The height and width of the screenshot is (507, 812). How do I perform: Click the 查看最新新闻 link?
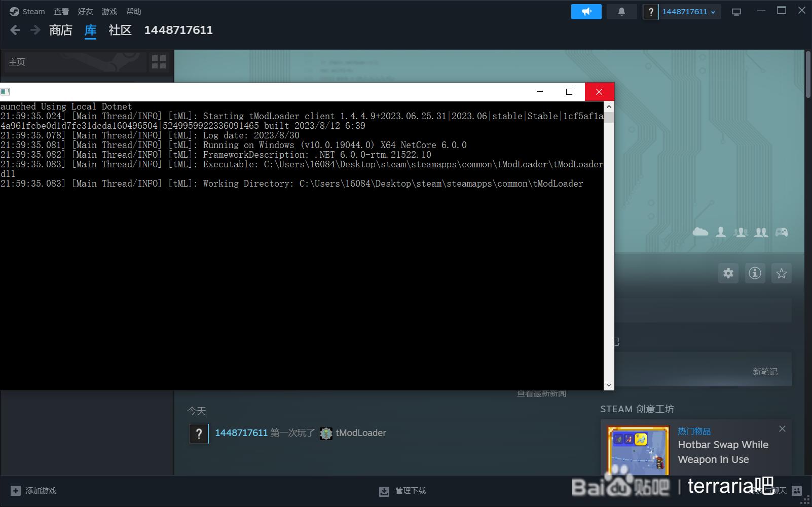(x=541, y=394)
